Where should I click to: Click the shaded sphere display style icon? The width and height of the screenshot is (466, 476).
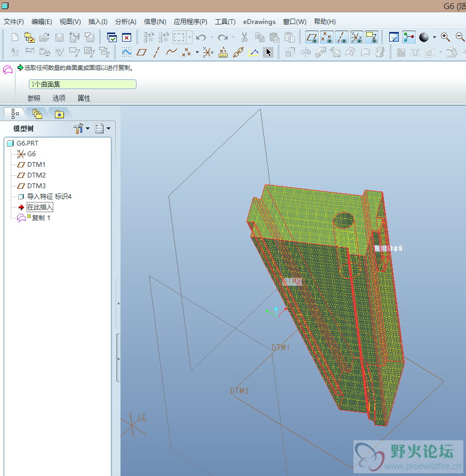click(424, 37)
